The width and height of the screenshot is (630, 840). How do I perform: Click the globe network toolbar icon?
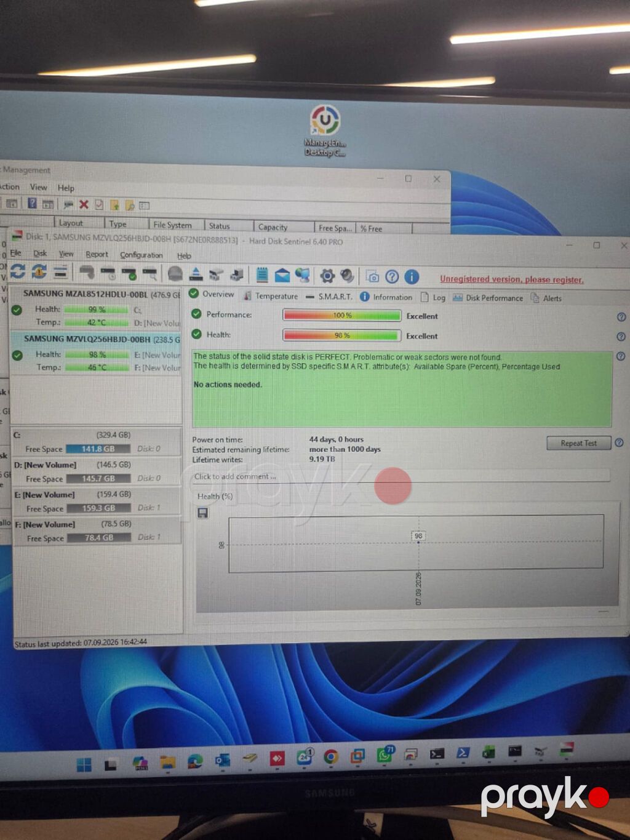coord(303,275)
